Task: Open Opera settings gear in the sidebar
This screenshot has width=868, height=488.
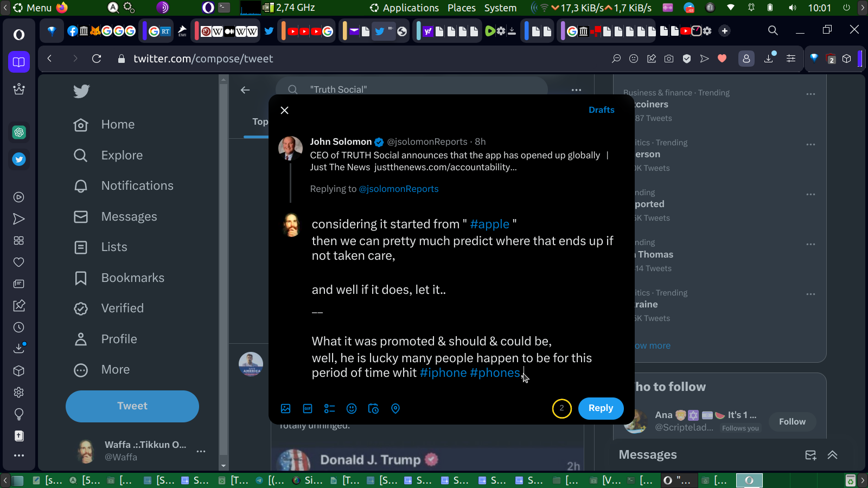Action: [19, 393]
